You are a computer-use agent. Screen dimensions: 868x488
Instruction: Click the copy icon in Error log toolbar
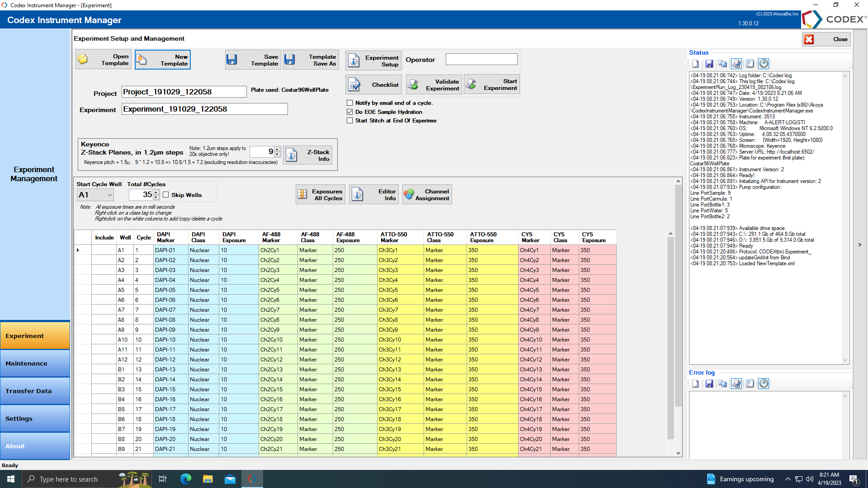click(x=722, y=384)
